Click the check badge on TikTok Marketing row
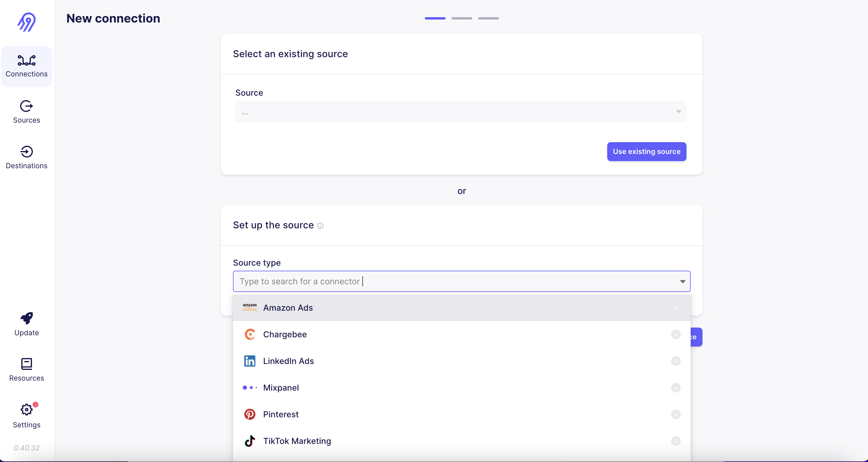868x462 pixels. [x=676, y=441]
